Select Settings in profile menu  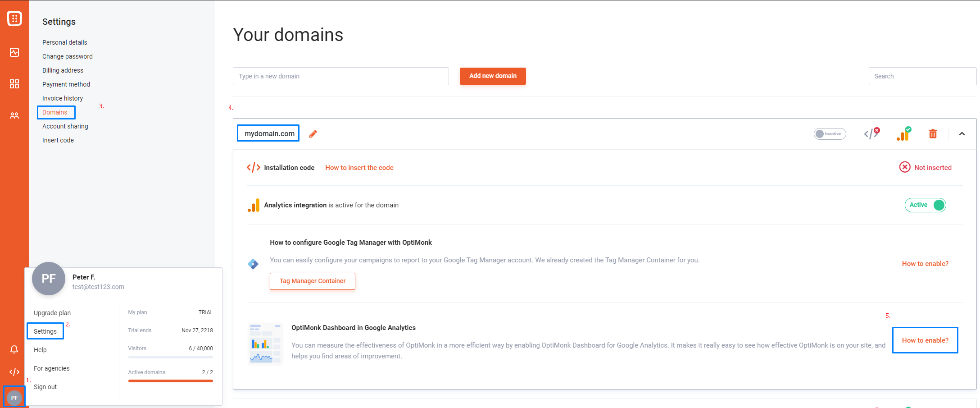tap(45, 331)
